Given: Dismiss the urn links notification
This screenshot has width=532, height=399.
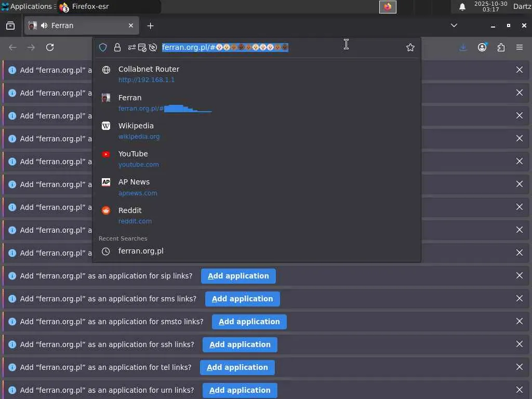Looking at the screenshot, I should click(x=520, y=390).
